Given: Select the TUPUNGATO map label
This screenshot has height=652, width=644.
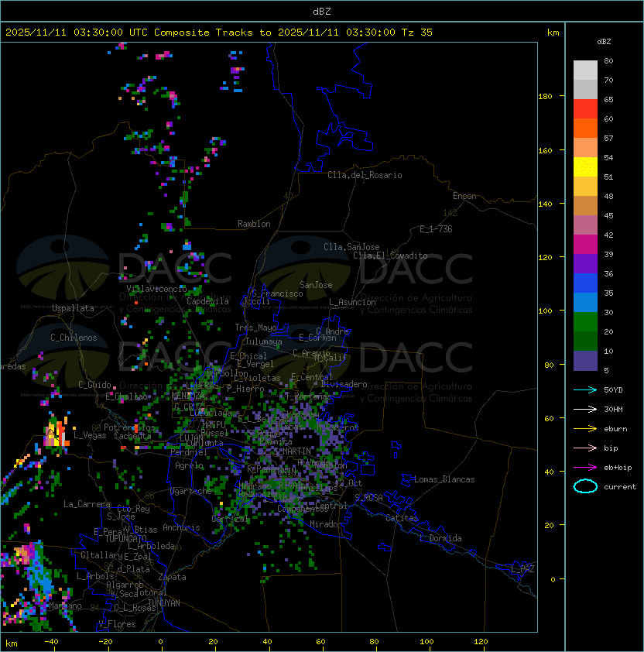Looking at the screenshot, I should [125, 538].
